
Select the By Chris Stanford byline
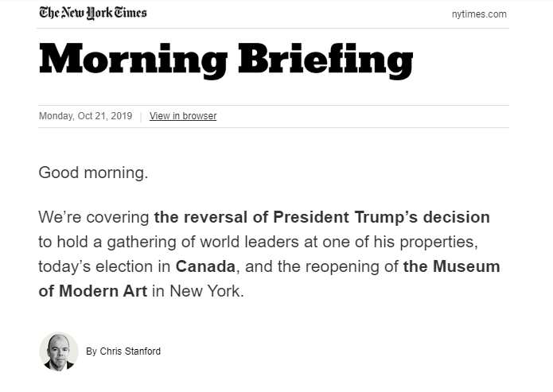click(123, 351)
